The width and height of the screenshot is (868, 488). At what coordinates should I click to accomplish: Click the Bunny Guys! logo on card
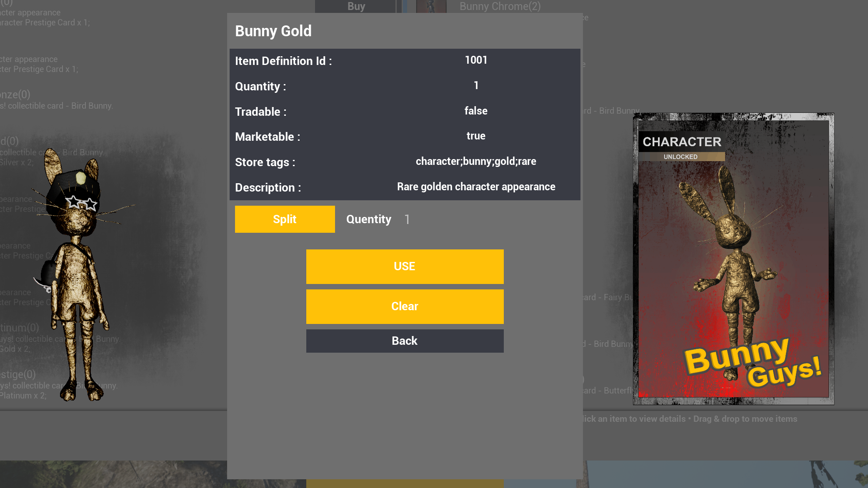(x=753, y=361)
